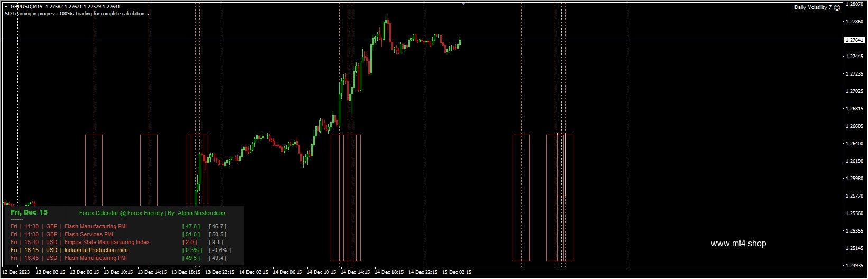The width and height of the screenshot is (868, 279).
Task: Click the 1.25560 price axis label
Action: tap(855, 213)
